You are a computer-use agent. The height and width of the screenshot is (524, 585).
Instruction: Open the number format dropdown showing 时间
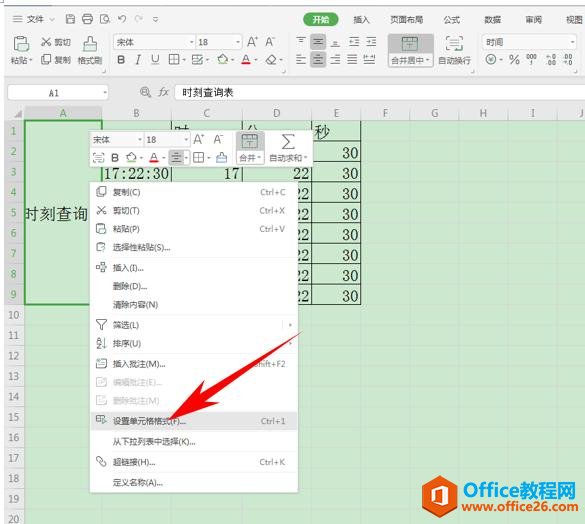pyautogui.click(x=572, y=42)
